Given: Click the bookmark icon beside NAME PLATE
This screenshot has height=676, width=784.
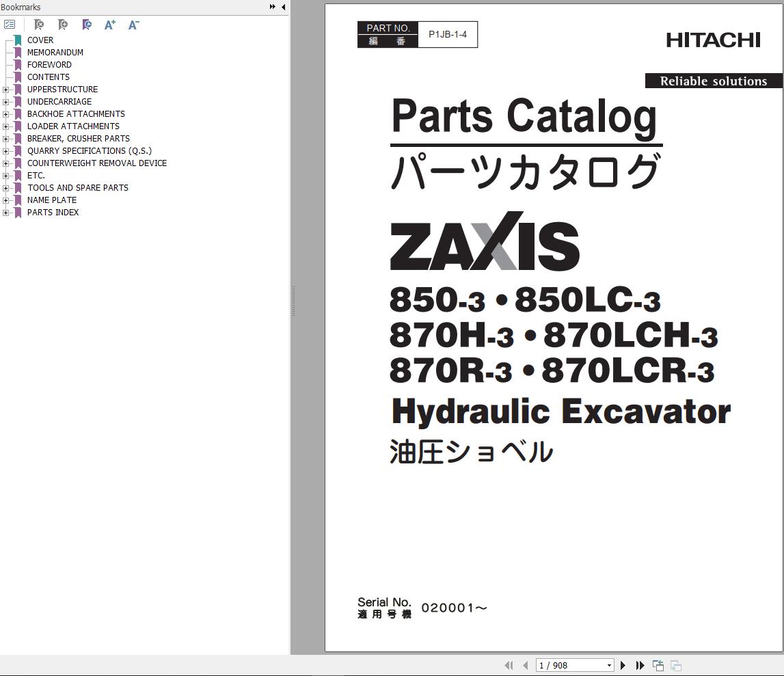Looking at the screenshot, I should coord(18,200).
